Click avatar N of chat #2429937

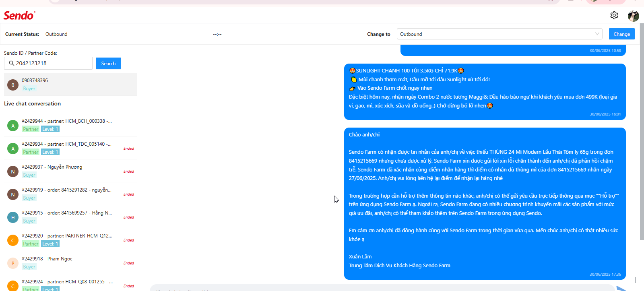(x=13, y=171)
